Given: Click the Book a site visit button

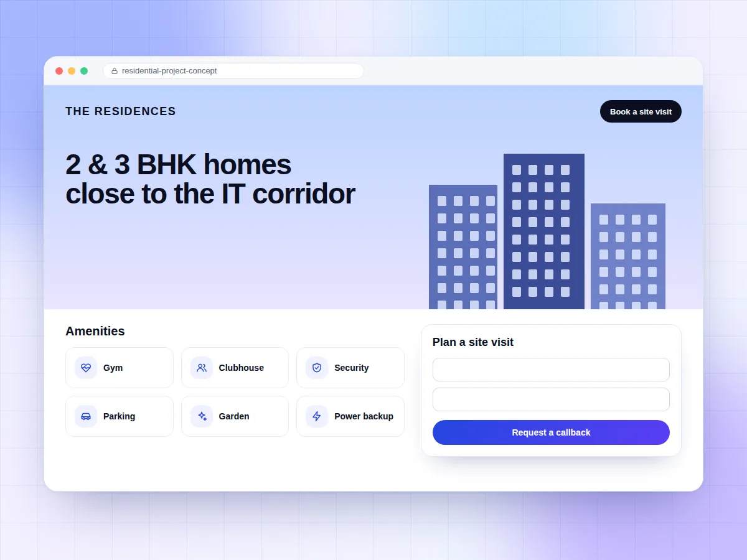Looking at the screenshot, I should click(x=641, y=111).
